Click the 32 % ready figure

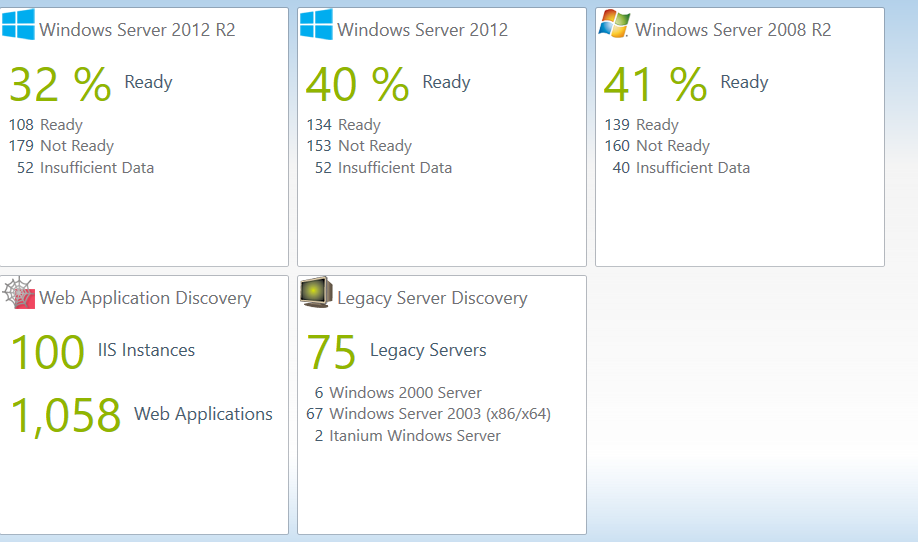coord(60,85)
